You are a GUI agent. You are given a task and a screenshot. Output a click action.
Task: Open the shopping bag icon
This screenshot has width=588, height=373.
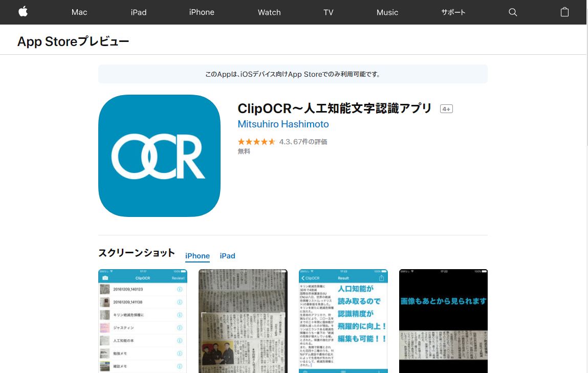(564, 12)
